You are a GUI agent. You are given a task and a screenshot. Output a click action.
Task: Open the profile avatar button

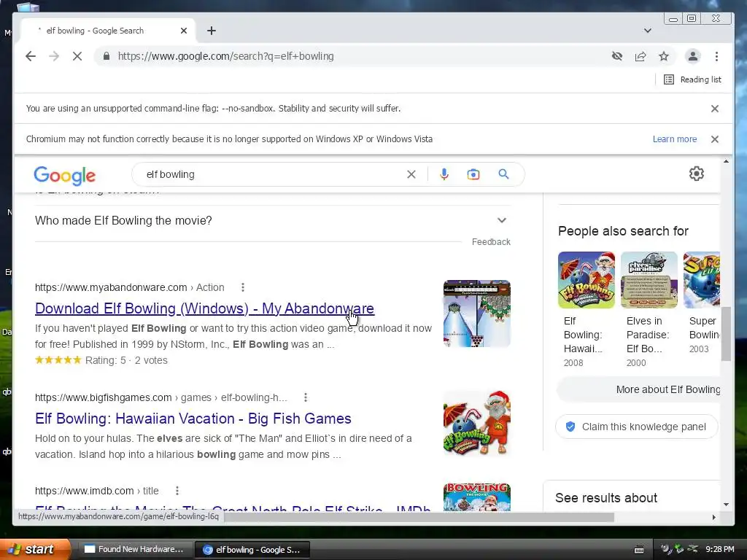tap(693, 56)
